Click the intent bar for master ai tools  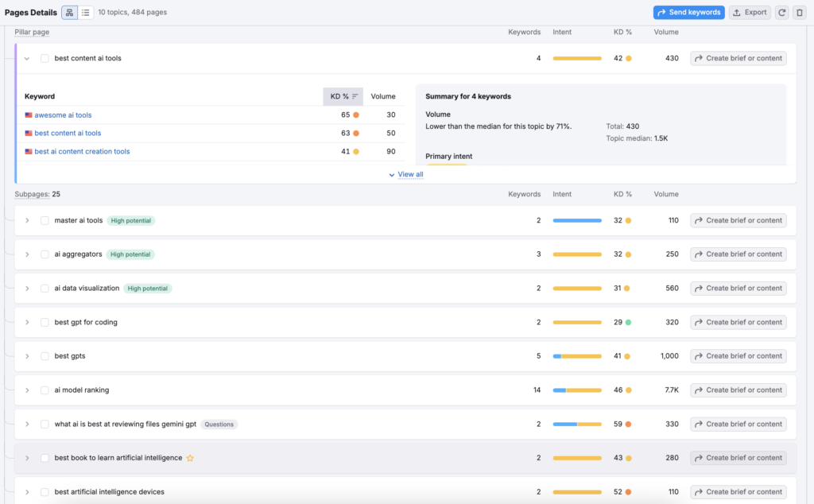577,220
